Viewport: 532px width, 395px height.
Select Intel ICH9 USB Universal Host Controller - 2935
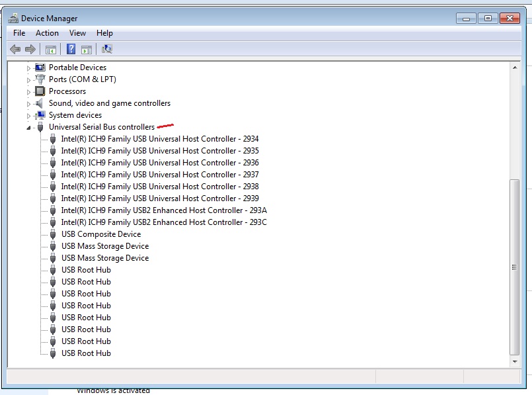point(160,151)
